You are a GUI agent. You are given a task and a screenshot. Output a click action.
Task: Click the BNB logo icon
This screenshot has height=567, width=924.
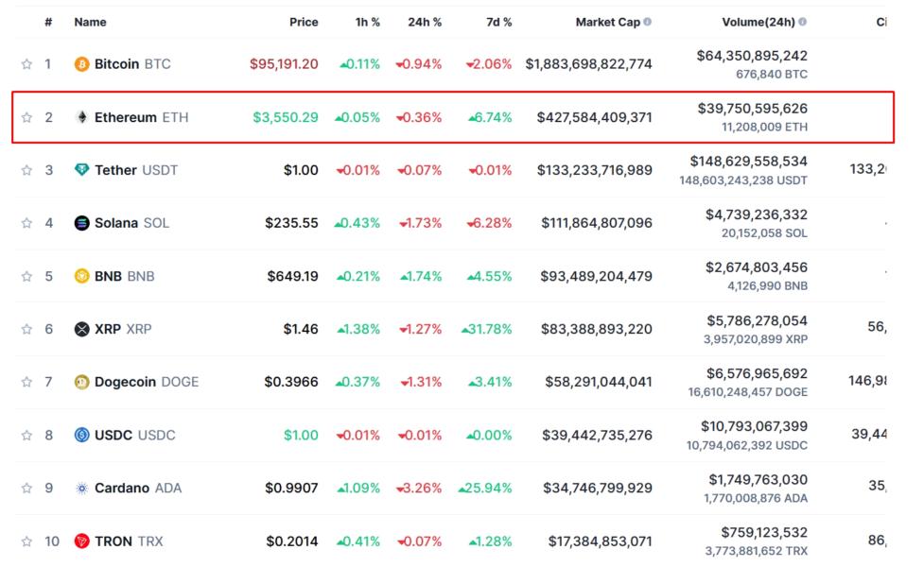[81, 276]
